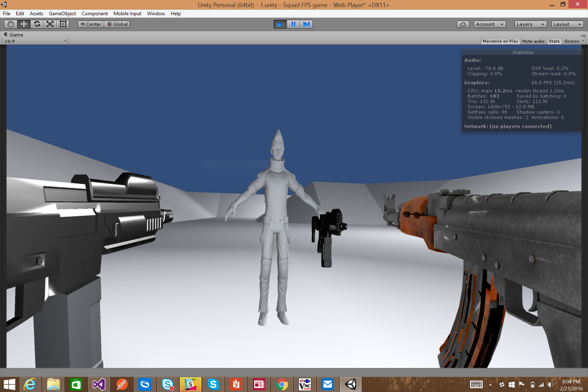Click the Statistics panel header

pos(522,52)
